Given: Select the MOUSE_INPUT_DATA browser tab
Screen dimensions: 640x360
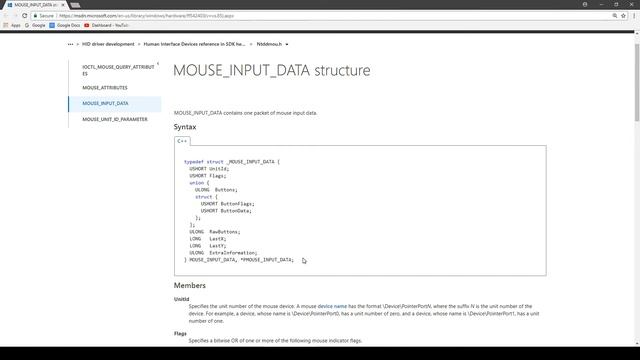Looking at the screenshot, I should pos(35,5).
